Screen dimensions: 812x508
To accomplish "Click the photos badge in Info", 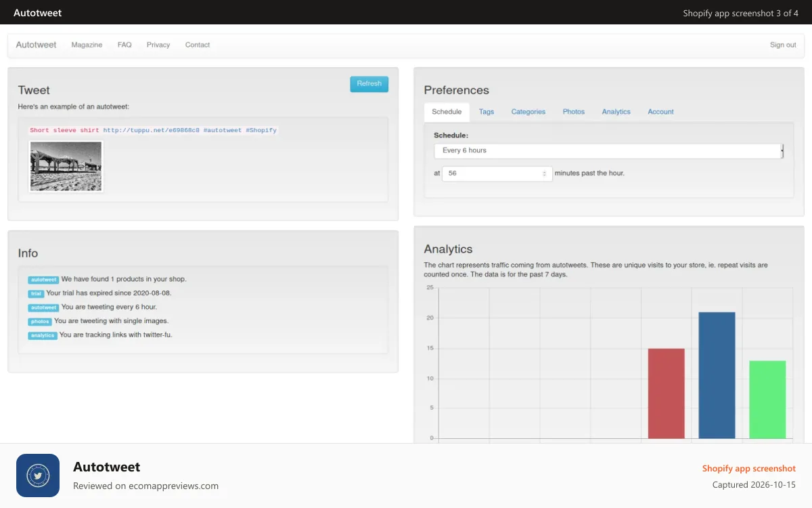I will (40, 322).
